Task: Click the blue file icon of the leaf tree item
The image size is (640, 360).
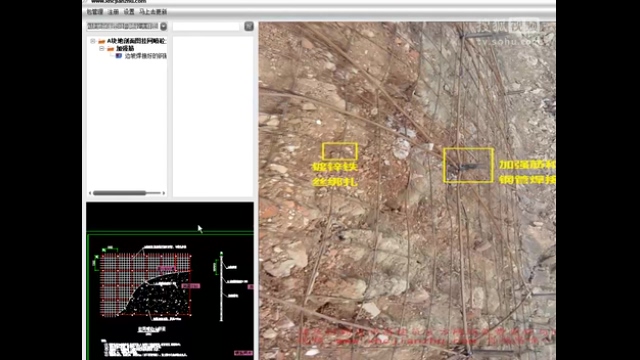Action: [119, 56]
